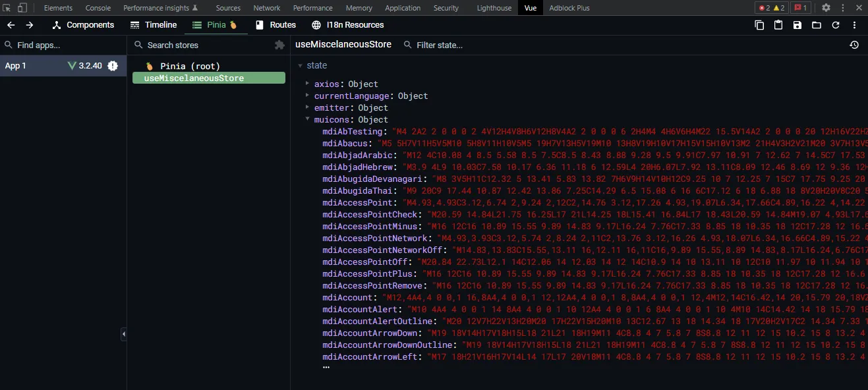Collapse the muicons object

[307, 119]
